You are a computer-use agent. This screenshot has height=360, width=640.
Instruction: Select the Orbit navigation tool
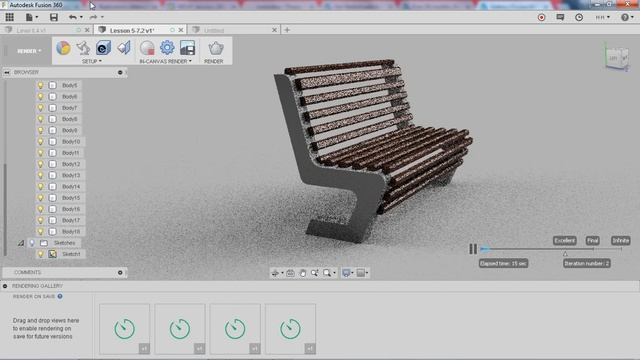point(275,273)
